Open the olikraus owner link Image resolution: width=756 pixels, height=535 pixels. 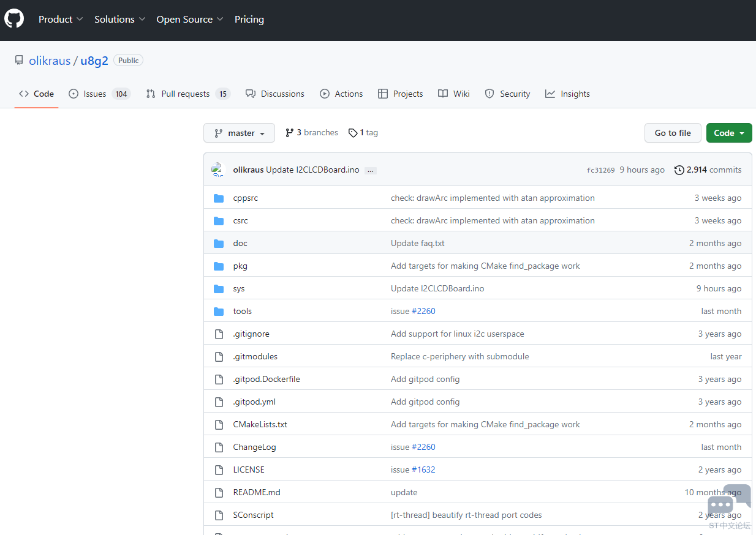[50, 61]
